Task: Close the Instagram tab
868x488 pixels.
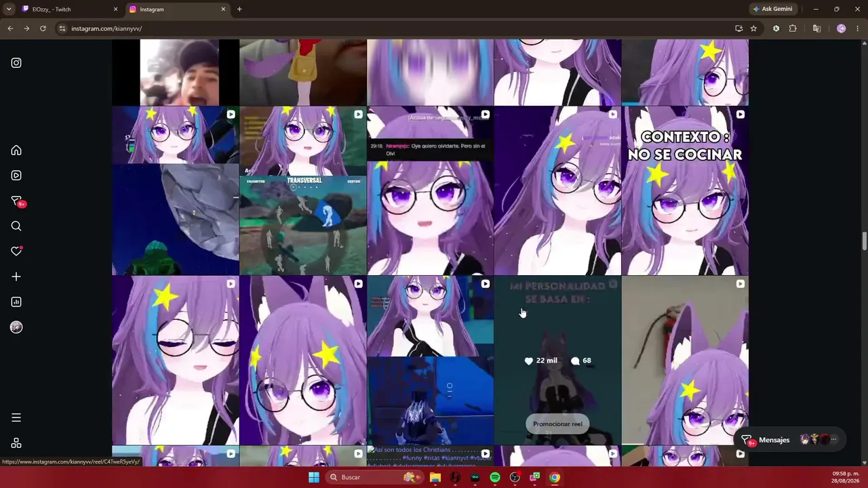Action: [x=223, y=9]
